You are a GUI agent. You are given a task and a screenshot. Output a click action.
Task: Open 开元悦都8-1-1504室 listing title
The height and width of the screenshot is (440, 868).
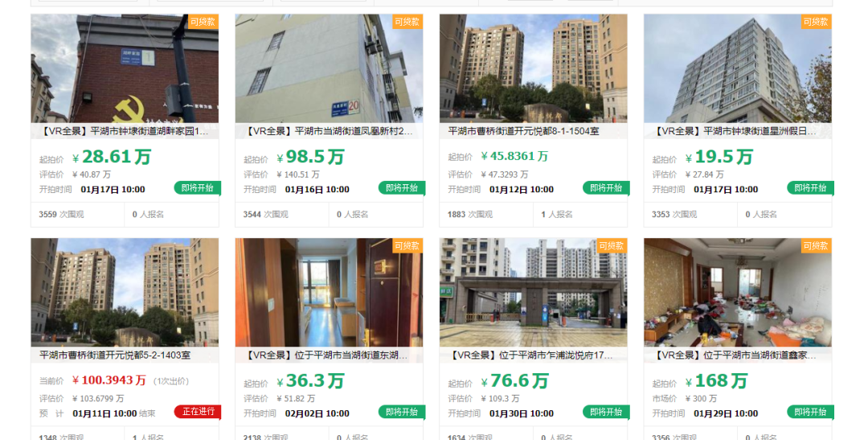(523, 131)
